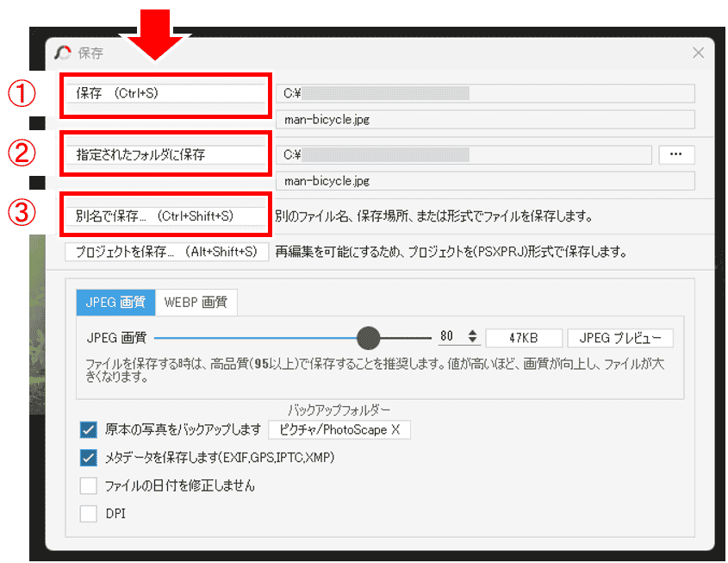This screenshot has width=728, height=563.
Task: Click the 47KB file size box
Action: [x=524, y=338]
